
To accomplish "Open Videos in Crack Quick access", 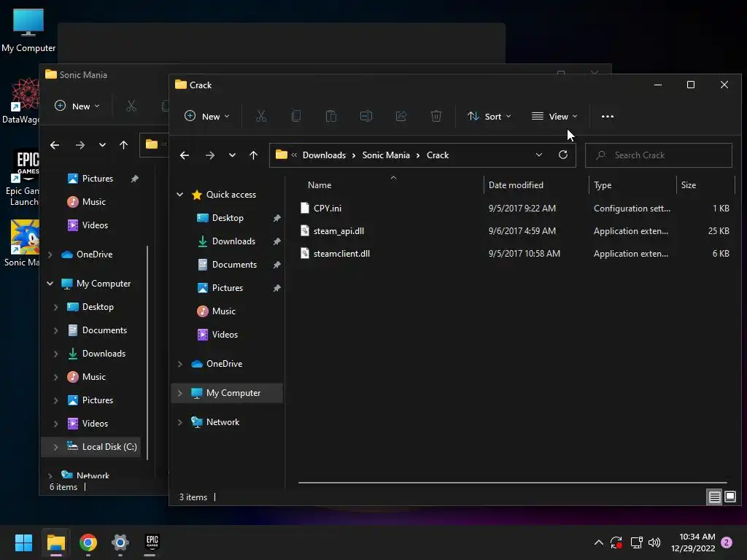I will pyautogui.click(x=225, y=334).
